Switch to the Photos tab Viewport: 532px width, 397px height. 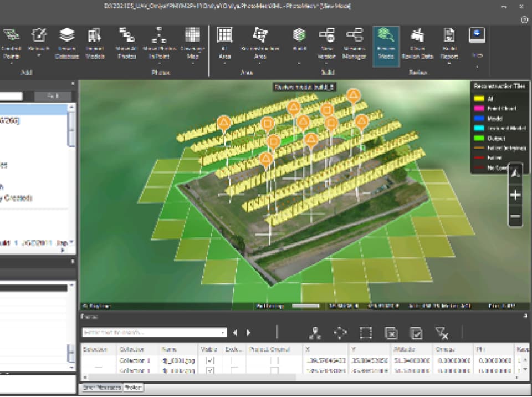click(133, 388)
